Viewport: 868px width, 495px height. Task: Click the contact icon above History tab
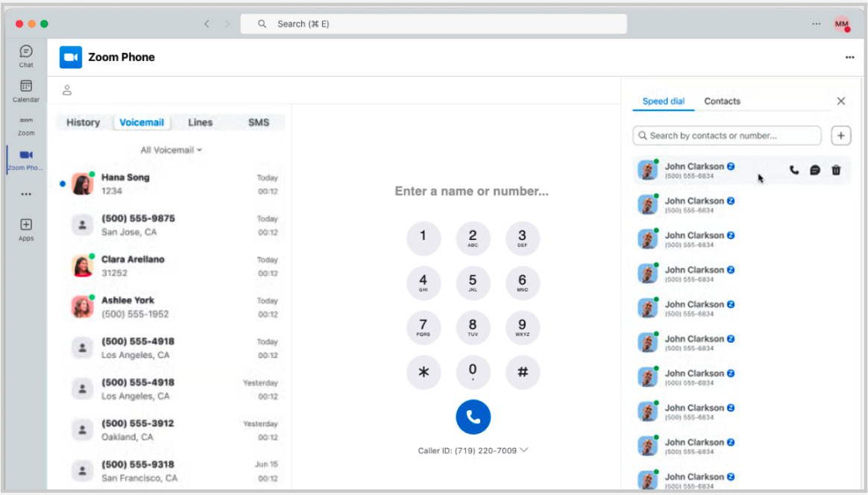pos(67,90)
